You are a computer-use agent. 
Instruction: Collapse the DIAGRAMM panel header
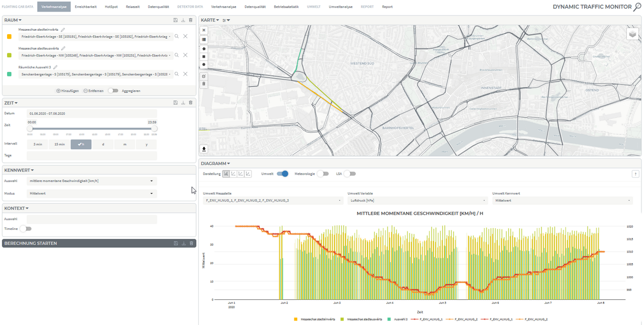(x=215, y=164)
